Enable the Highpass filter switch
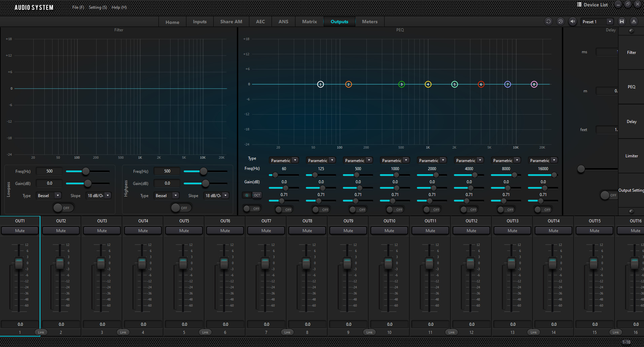Image resolution: width=644 pixels, height=347 pixels. pyautogui.click(x=181, y=208)
